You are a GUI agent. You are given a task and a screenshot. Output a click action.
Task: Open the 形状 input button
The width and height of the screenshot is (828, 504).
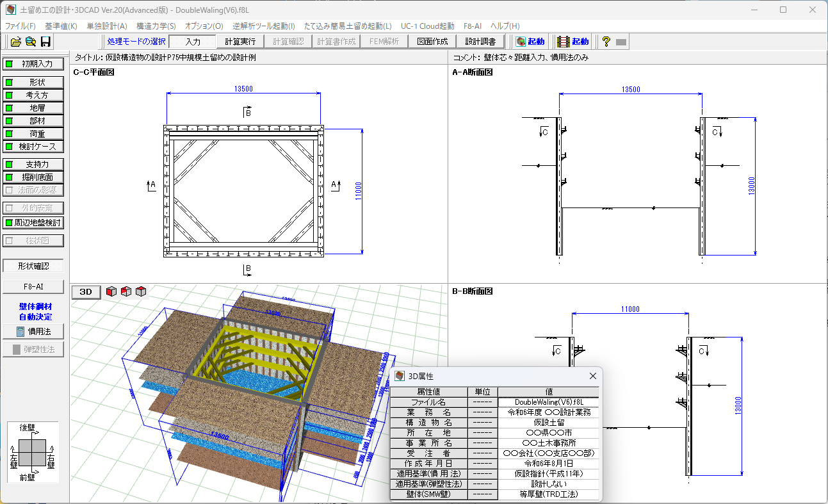click(x=33, y=83)
